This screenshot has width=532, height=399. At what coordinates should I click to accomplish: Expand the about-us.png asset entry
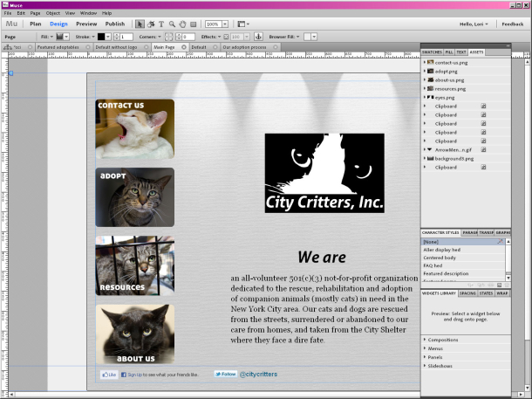(x=425, y=80)
